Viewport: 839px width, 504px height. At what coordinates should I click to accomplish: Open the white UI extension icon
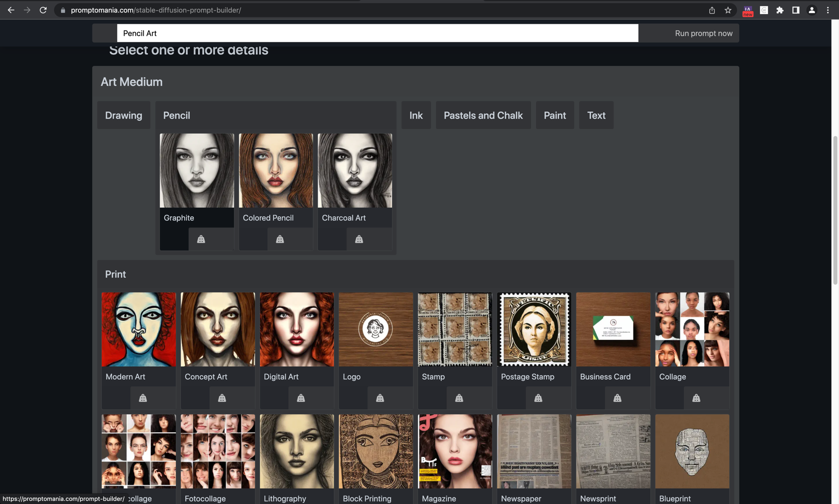coord(764,10)
